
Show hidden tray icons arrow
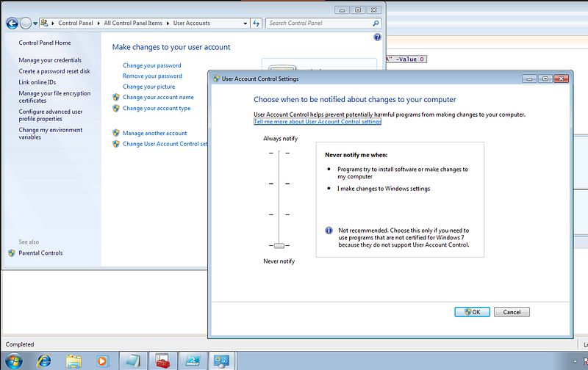click(x=575, y=361)
